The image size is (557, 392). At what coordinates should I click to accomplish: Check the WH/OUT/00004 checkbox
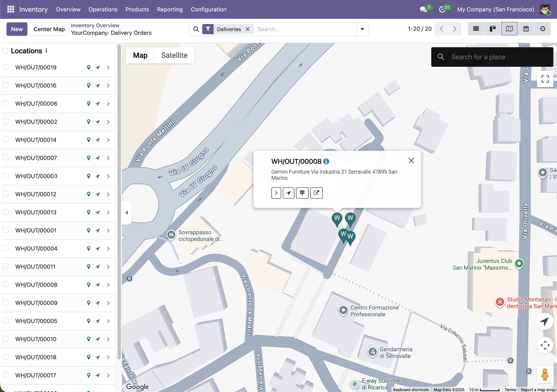[x=6, y=248]
